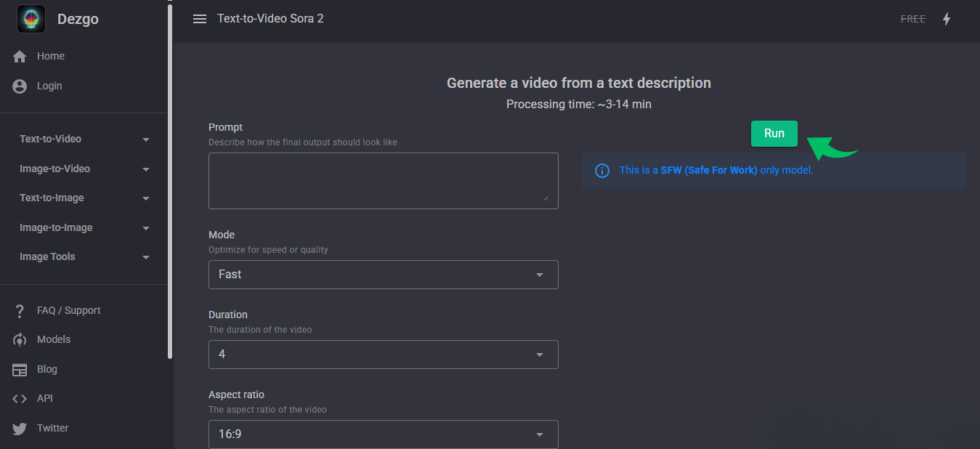The image size is (980, 449).
Task: Click the sidebar vertical scrollbar
Action: [x=170, y=181]
